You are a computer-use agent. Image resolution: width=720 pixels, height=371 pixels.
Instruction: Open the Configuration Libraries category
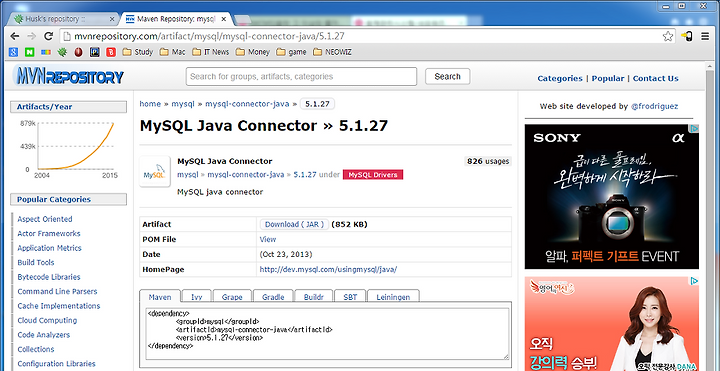click(56, 364)
